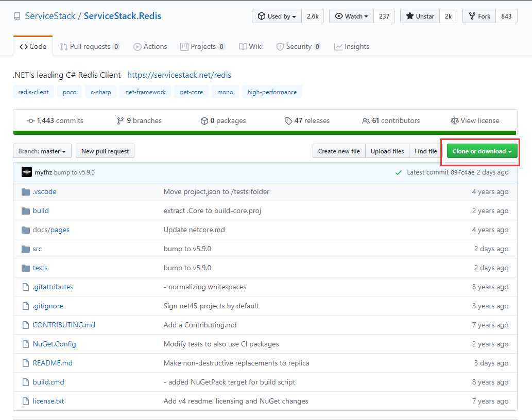Click the license.txt file icon

pyautogui.click(x=26, y=401)
